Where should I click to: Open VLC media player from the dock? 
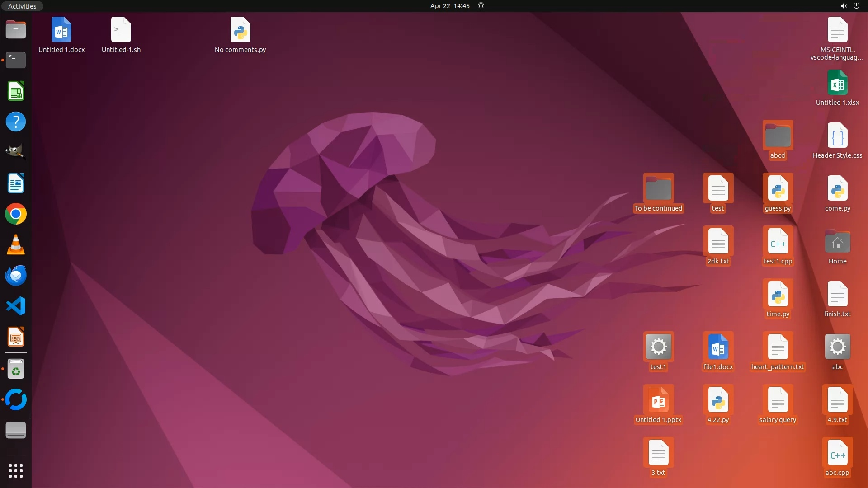point(16,244)
